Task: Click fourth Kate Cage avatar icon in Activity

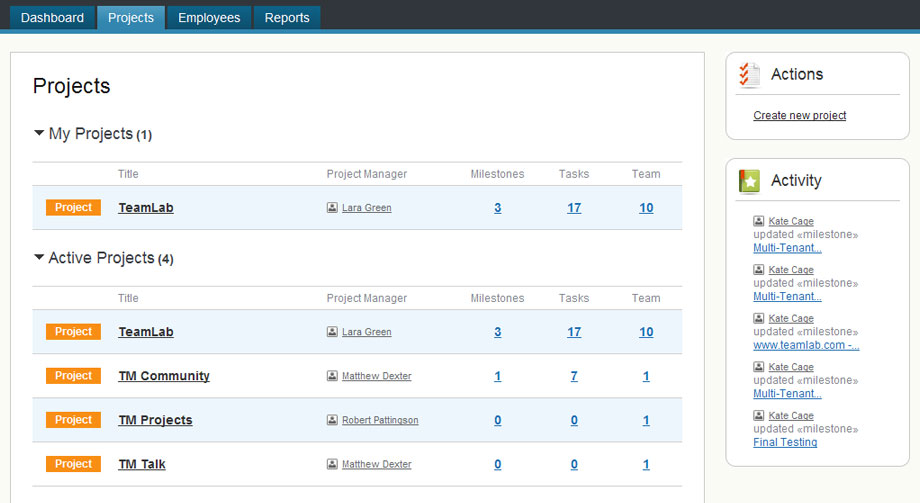Action: click(x=759, y=367)
